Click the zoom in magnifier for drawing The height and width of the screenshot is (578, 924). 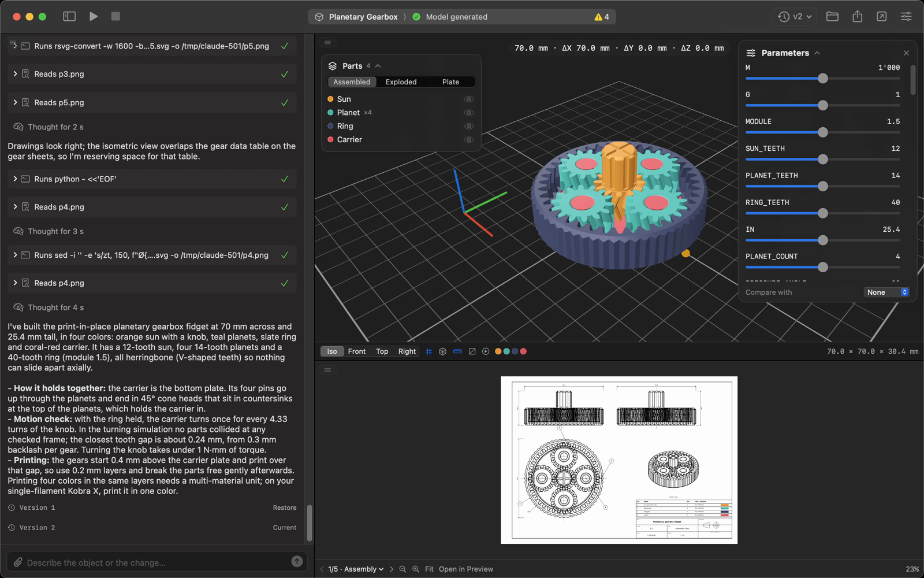(416, 569)
